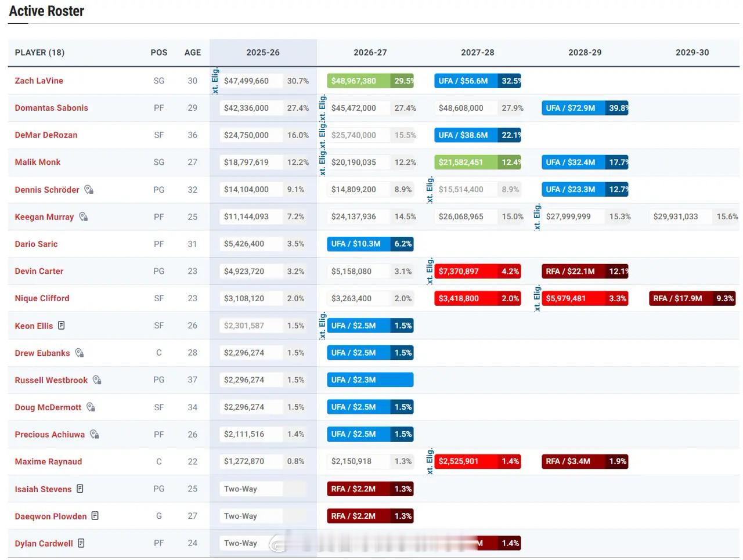
Task: Click the document icon beside Keon Ellis
Action: coord(62,326)
